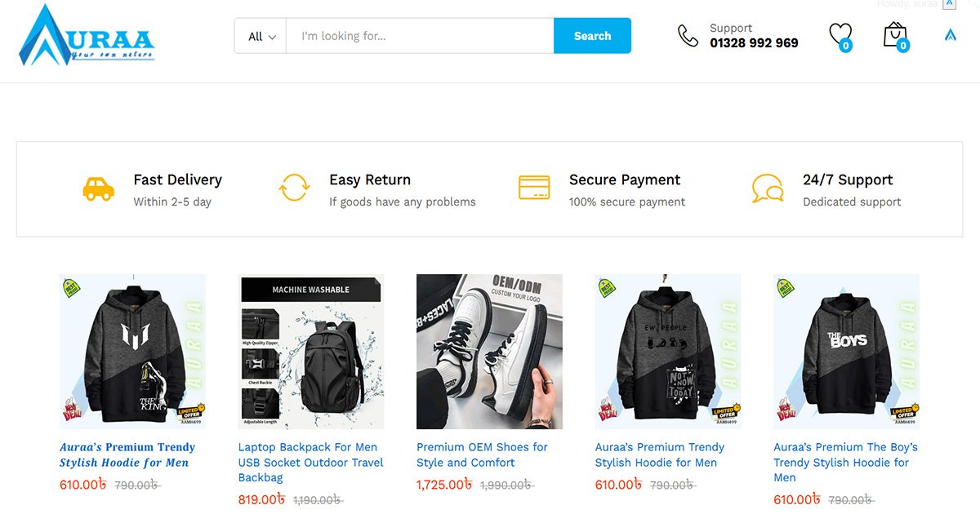The width and height of the screenshot is (980, 514).
Task: Click the Secure Payment card icon
Action: 534,188
